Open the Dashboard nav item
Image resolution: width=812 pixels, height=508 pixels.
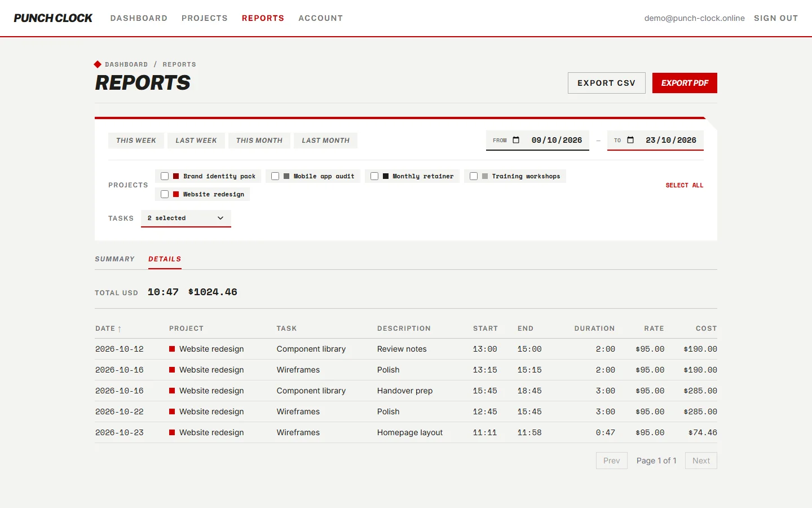coord(139,18)
